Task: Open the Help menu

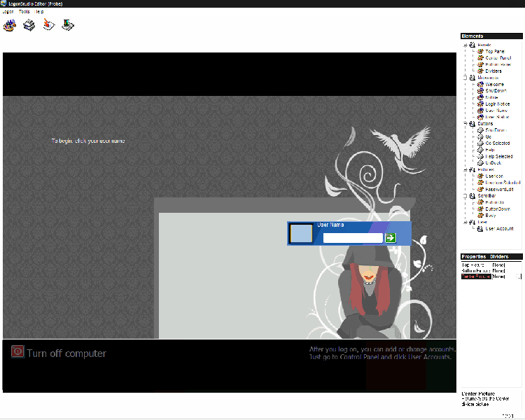Action: (x=40, y=12)
